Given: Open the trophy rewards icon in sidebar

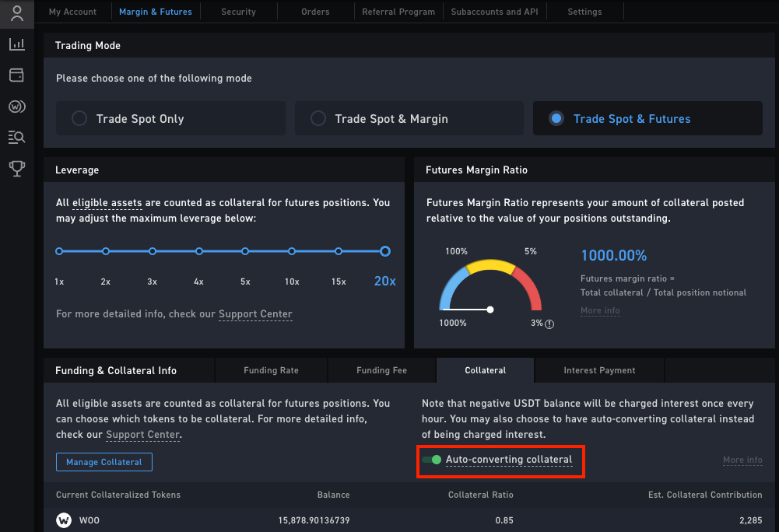Looking at the screenshot, I should point(17,169).
